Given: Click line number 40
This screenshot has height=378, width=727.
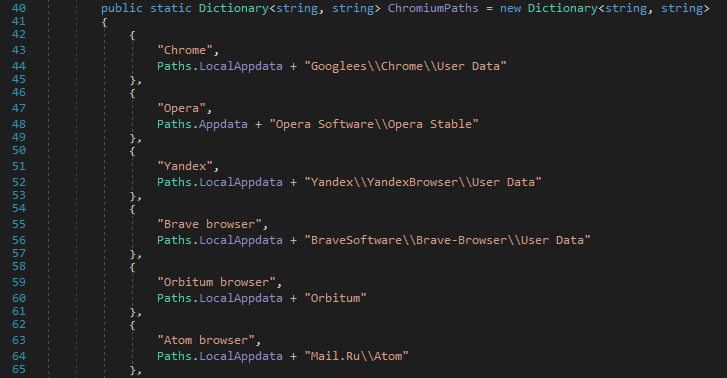Looking at the screenshot, I should 19,8.
